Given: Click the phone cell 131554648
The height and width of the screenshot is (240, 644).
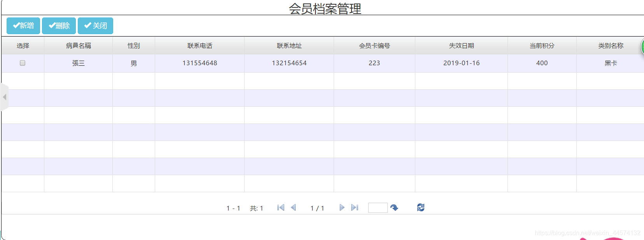Looking at the screenshot, I should pyautogui.click(x=200, y=63).
